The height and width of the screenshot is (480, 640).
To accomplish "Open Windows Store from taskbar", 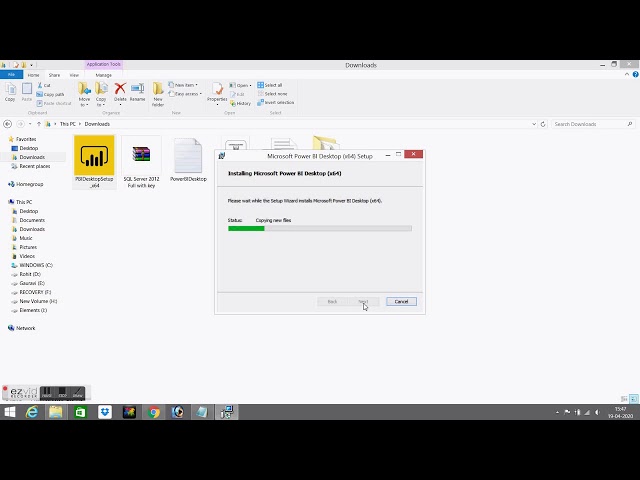I will (x=80, y=412).
